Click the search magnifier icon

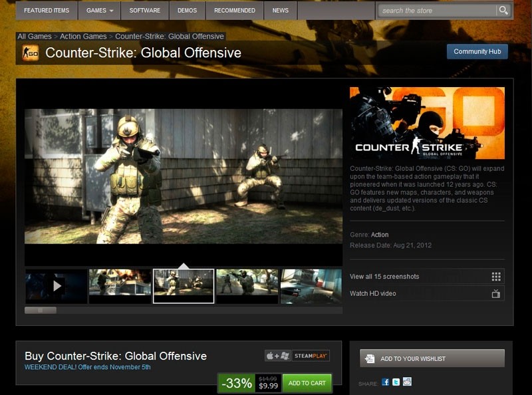pos(503,11)
